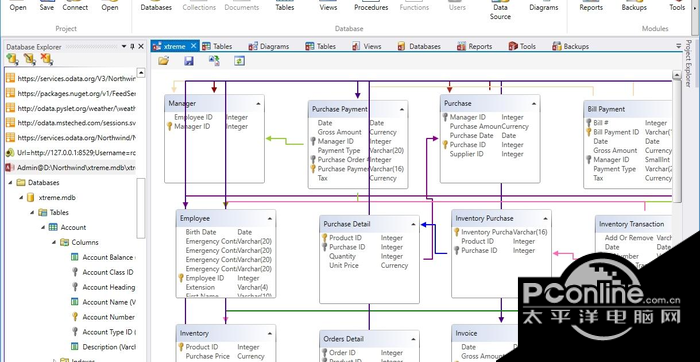Collapse the Purchase Detail table box
Viewport: 700px width, 362px height.
tap(413, 224)
